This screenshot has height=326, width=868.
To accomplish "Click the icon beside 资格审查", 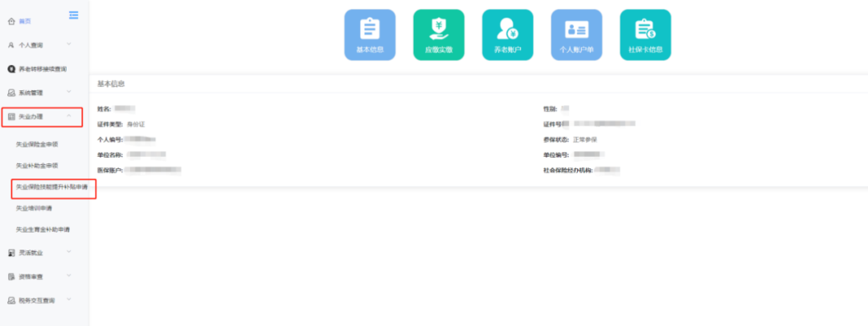I will pyautogui.click(x=11, y=276).
